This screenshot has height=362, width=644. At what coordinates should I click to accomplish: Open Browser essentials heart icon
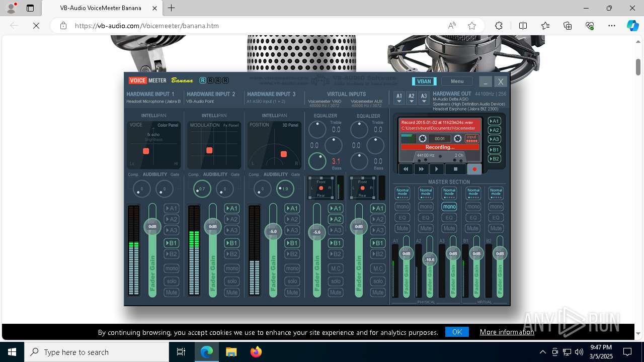click(590, 26)
